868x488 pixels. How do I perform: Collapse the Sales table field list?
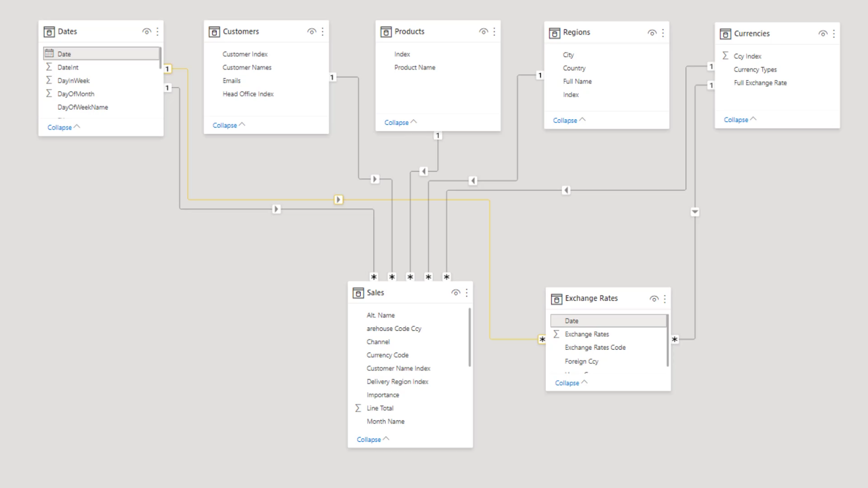[373, 440]
